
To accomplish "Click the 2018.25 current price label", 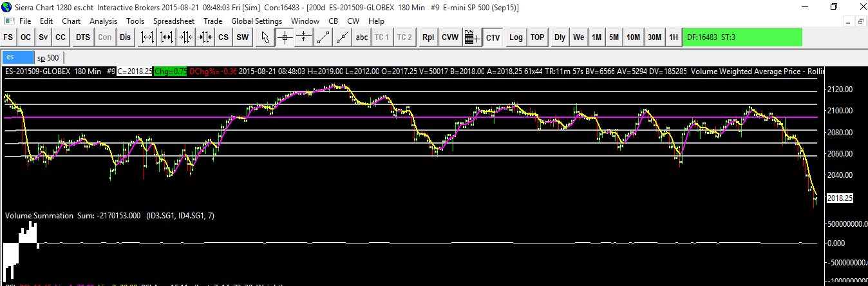I will [x=840, y=199].
